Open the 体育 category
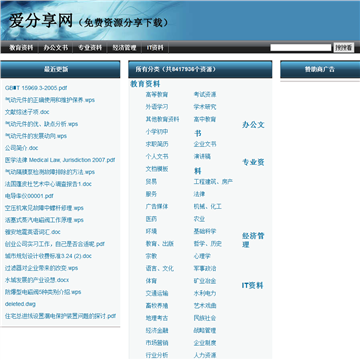Screen dimensions: 360x360 tap(151, 281)
